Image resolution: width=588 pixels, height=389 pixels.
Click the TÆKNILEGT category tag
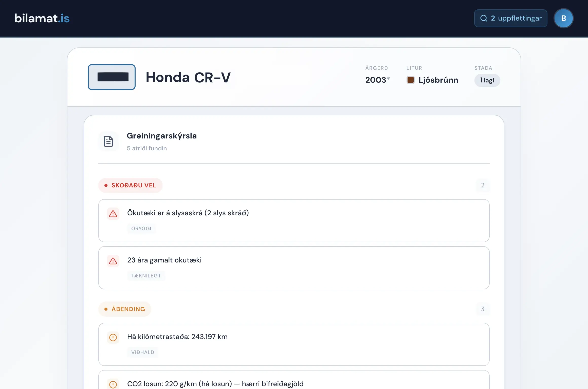tap(146, 276)
